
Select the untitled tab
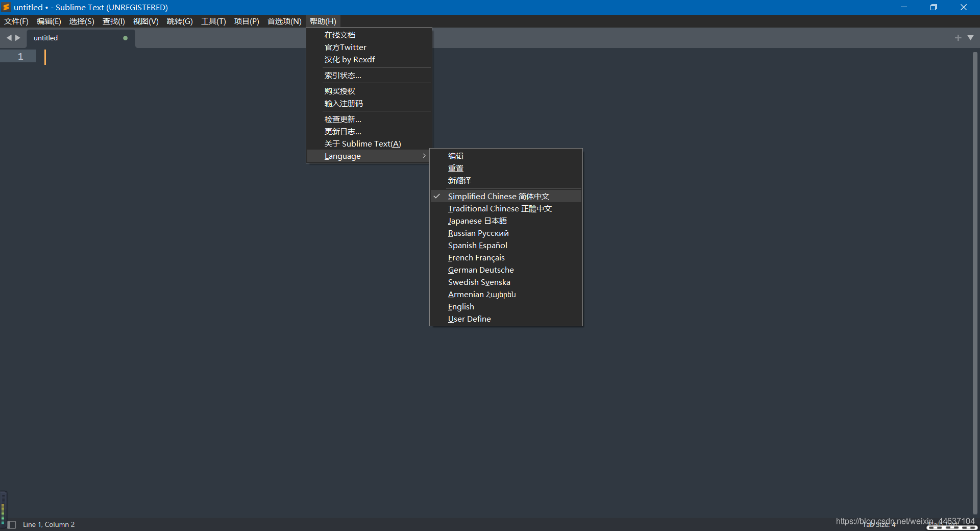(81, 38)
